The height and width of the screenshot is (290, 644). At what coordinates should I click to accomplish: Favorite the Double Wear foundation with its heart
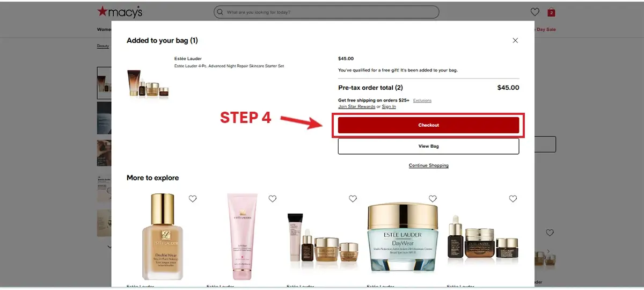click(x=193, y=199)
